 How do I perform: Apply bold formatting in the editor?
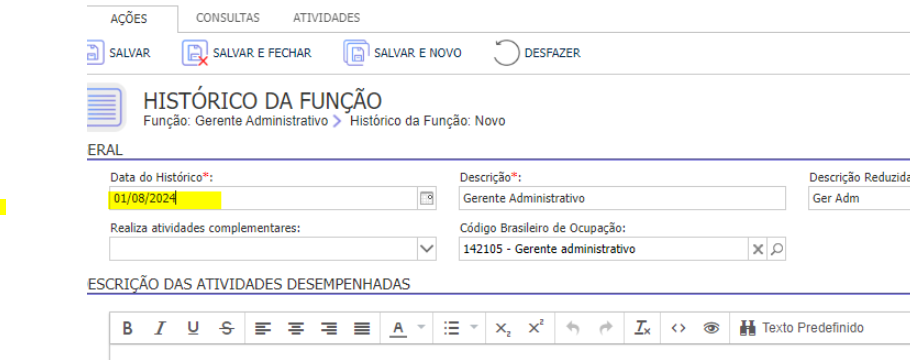point(128,328)
